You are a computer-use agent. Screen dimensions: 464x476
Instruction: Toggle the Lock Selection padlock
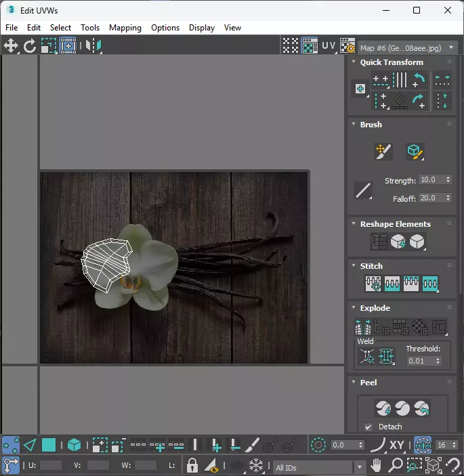point(192,465)
